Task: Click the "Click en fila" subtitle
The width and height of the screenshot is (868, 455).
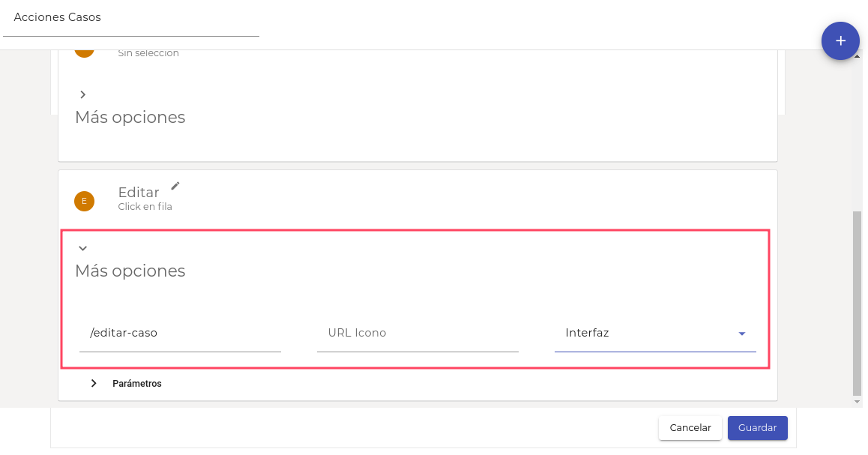Action: click(145, 207)
